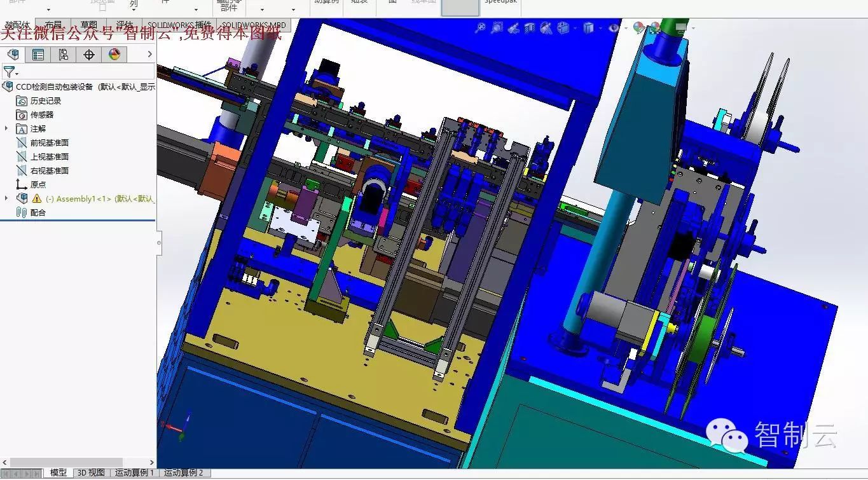Select the 原点 origin item
Screen dimensions: 868x480
[x=31, y=184]
